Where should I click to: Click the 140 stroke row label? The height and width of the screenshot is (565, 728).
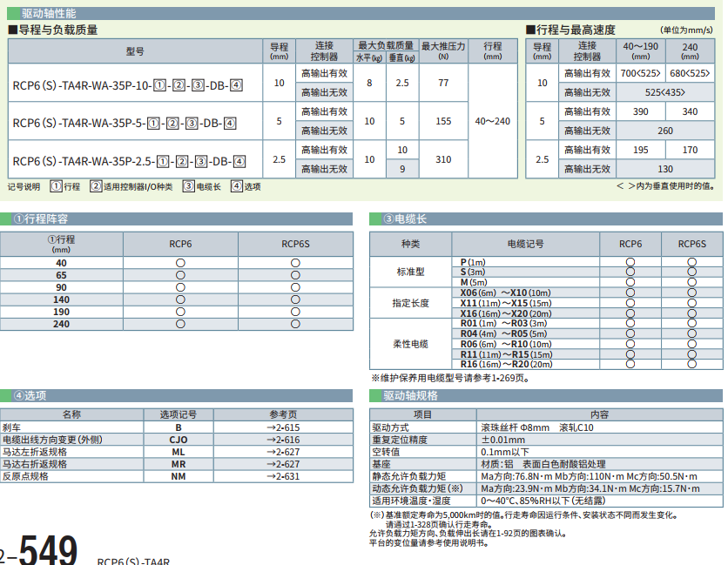61,299
